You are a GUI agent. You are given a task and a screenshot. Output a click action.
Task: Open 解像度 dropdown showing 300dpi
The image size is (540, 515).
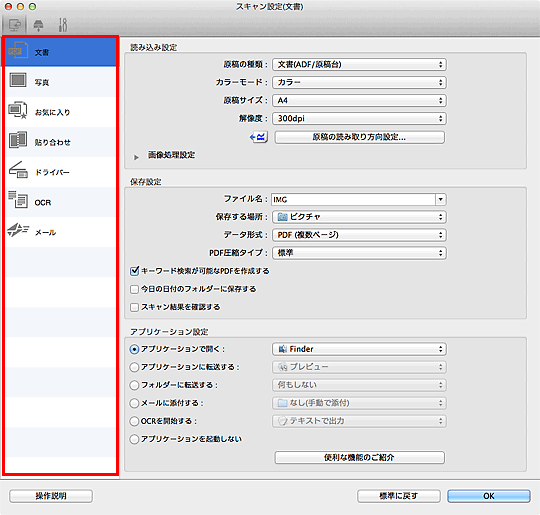(x=359, y=119)
